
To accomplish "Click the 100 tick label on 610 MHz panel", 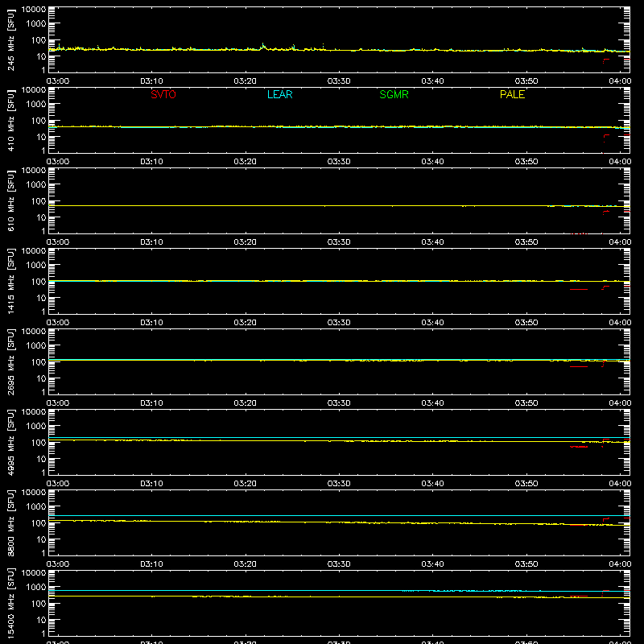I will (x=39, y=201).
